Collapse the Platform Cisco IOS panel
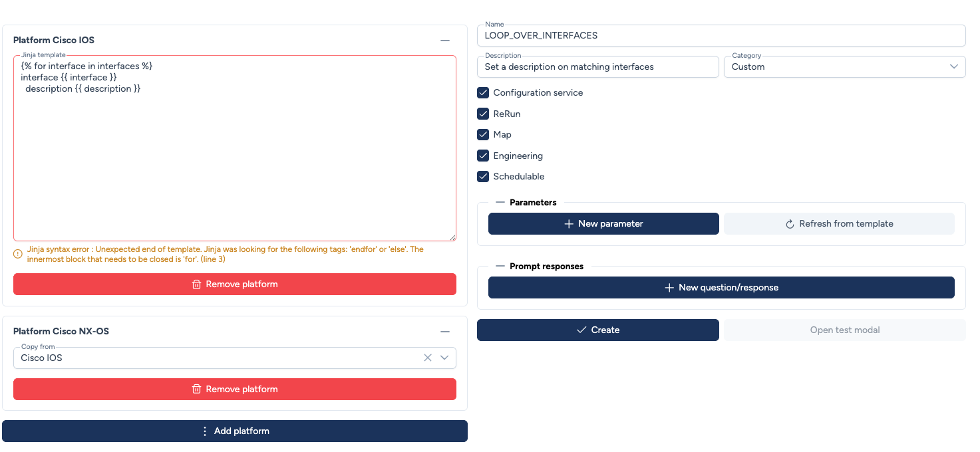 pyautogui.click(x=445, y=41)
